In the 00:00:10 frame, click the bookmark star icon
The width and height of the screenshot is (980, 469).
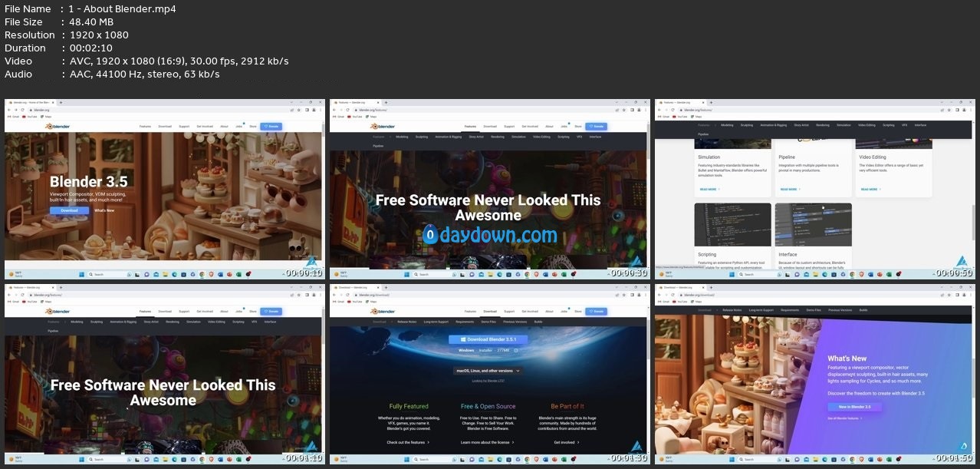pyautogui.click(x=299, y=111)
